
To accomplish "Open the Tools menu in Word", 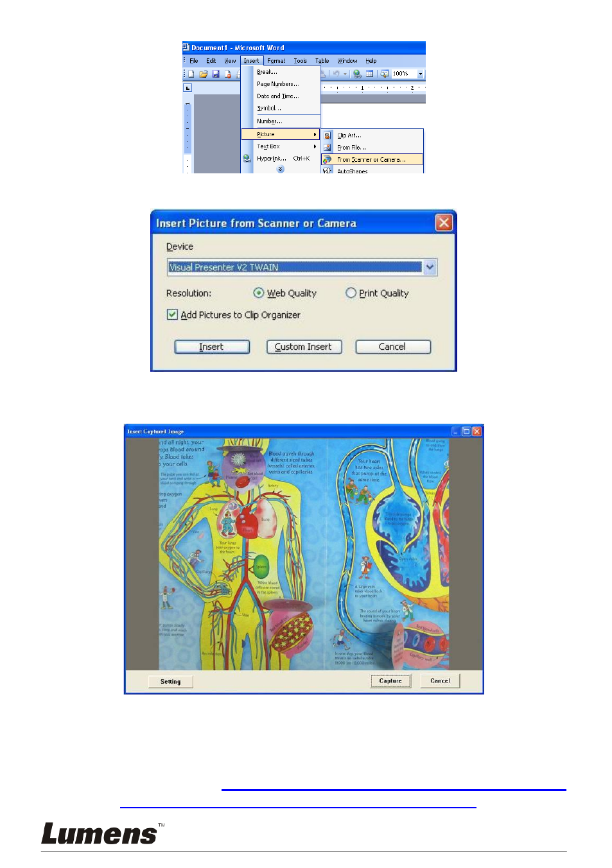I will pyautogui.click(x=301, y=61).
